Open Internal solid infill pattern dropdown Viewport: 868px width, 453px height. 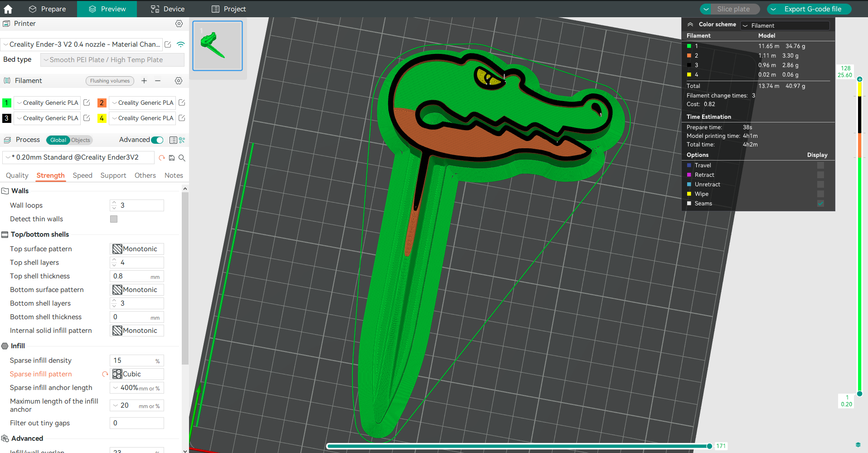click(137, 331)
